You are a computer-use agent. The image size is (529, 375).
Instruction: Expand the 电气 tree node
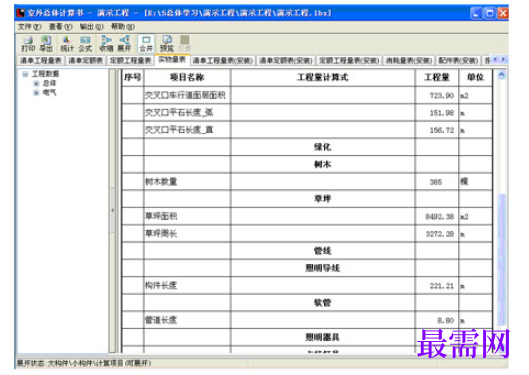36,93
